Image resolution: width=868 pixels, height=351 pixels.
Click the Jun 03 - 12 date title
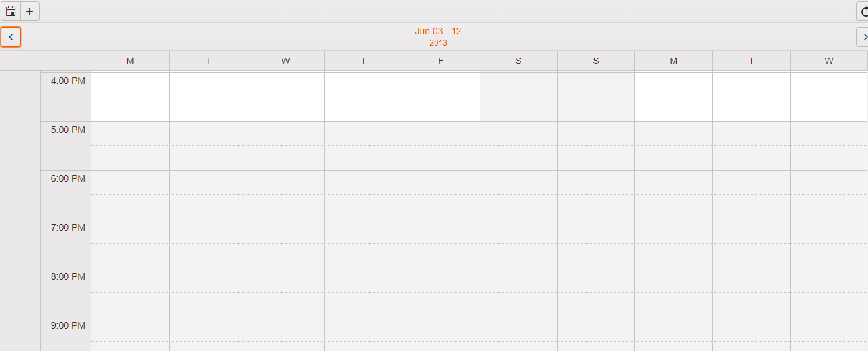tap(438, 31)
